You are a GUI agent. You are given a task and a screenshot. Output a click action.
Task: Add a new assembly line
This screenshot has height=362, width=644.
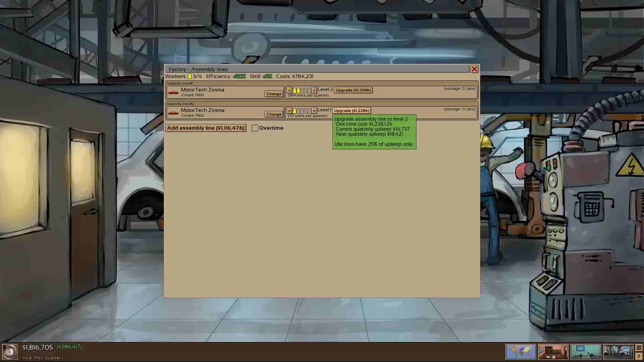[x=206, y=128]
